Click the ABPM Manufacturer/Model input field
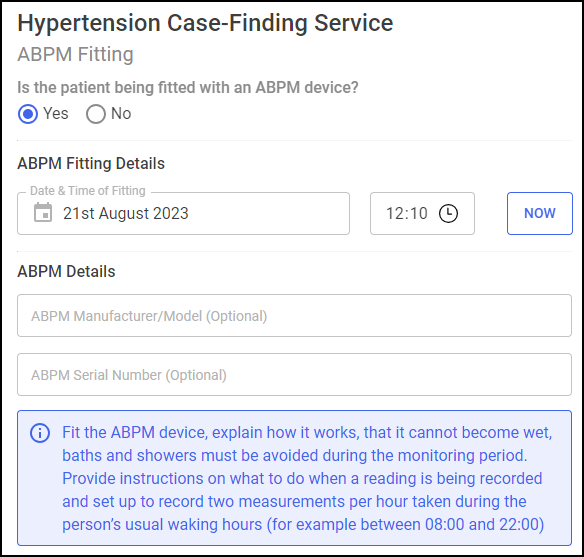Viewport: 584px width, 557px height. pos(294,316)
